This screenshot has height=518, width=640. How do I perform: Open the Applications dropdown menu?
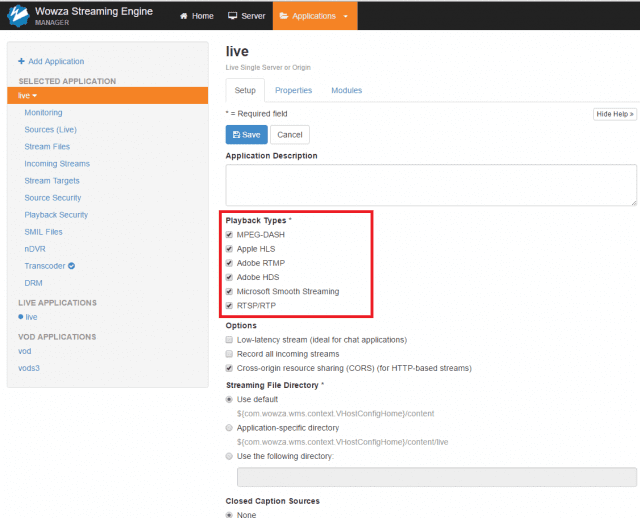[x=315, y=16]
